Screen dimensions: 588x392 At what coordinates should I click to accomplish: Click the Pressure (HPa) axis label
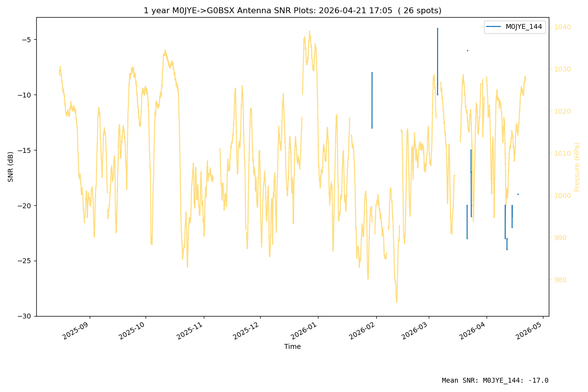click(x=577, y=167)
